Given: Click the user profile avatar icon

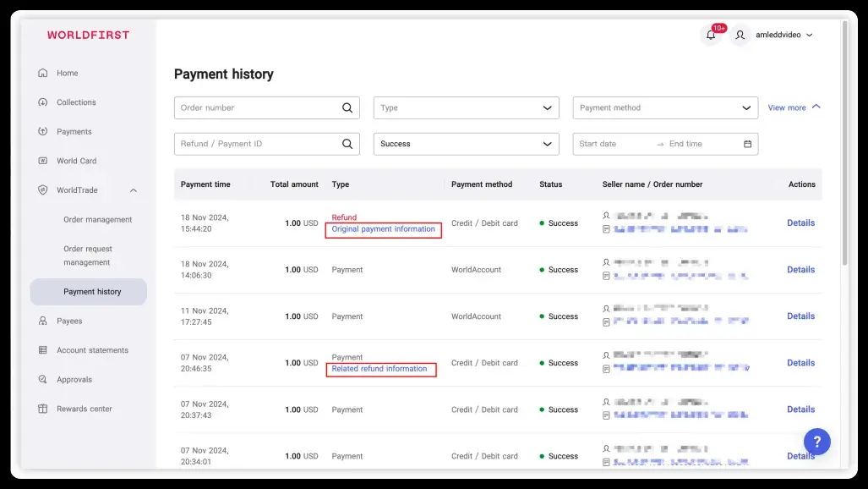Looking at the screenshot, I should (x=740, y=36).
